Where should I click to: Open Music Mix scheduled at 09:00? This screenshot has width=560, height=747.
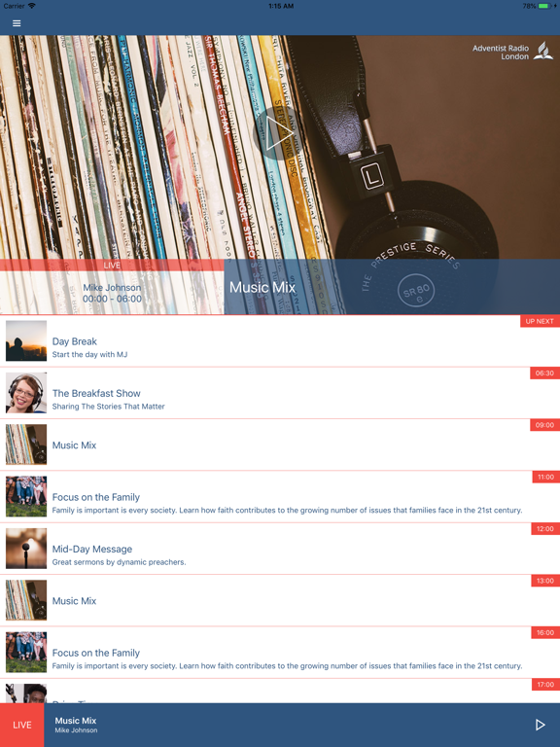pos(280,445)
